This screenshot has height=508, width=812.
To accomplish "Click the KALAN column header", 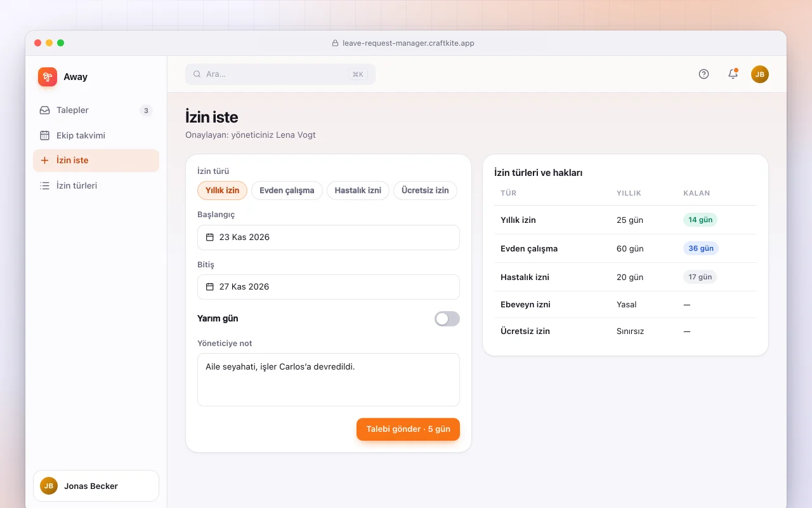I will click(697, 193).
